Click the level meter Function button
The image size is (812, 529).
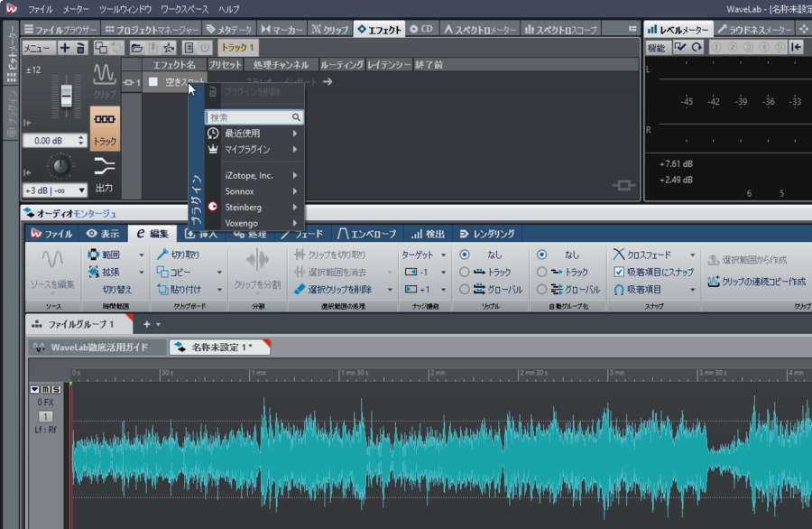656,48
